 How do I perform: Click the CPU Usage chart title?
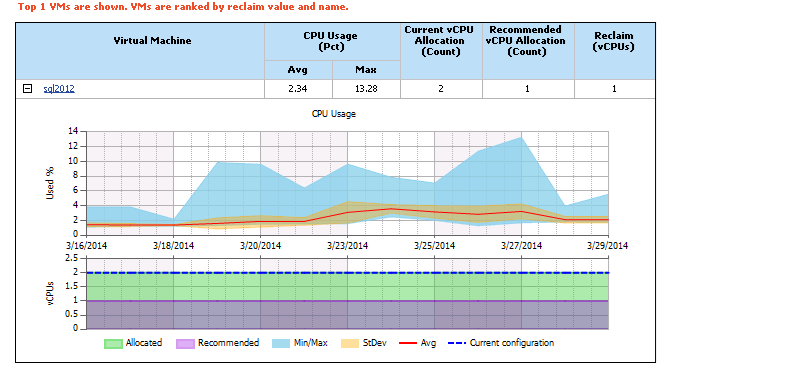click(334, 114)
